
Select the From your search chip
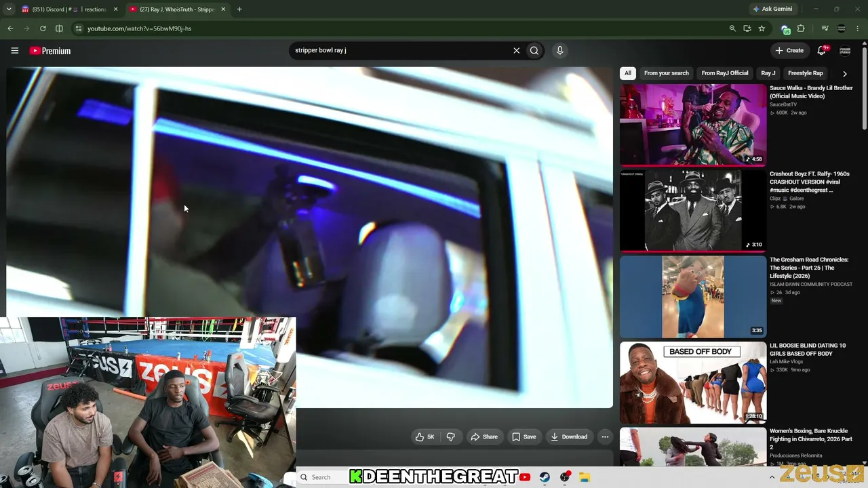coord(667,73)
